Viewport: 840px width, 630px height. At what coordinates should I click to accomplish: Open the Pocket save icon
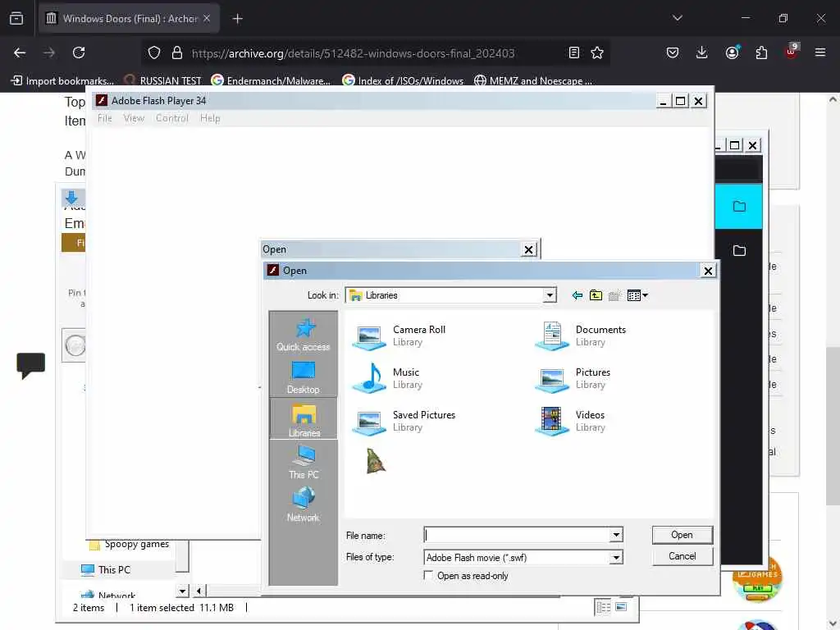click(673, 52)
